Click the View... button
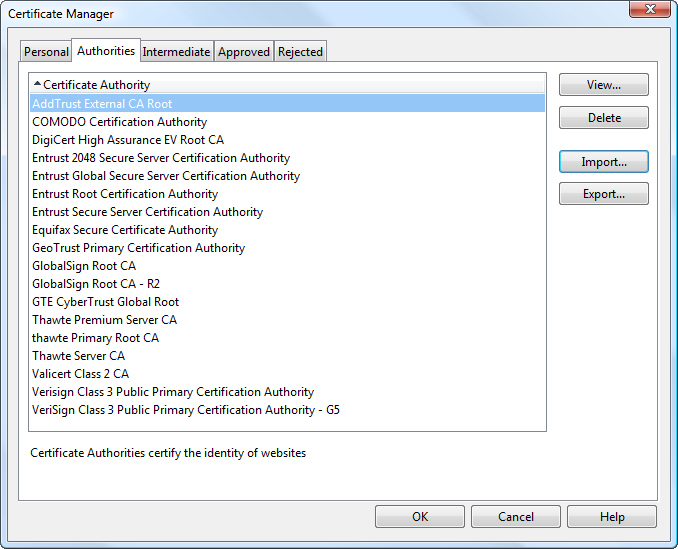Viewport: 678px width, 549px height. pos(604,85)
